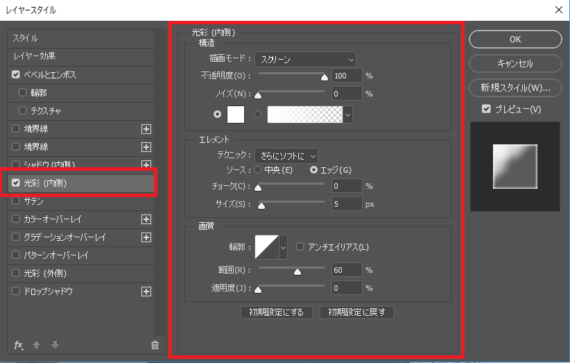Viewport: 570px width, 363px height.
Task: Select レイヤー効果 in the style list
Action: (81, 56)
